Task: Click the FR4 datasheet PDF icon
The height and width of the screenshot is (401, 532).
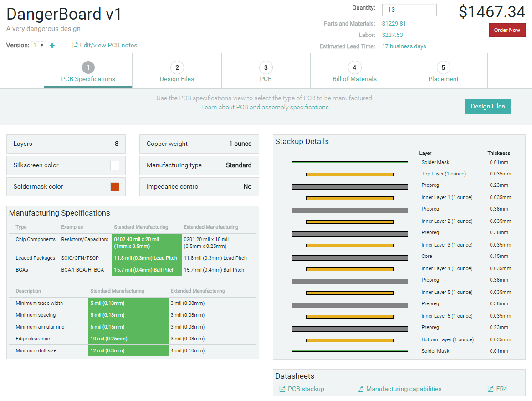Action: [491, 389]
